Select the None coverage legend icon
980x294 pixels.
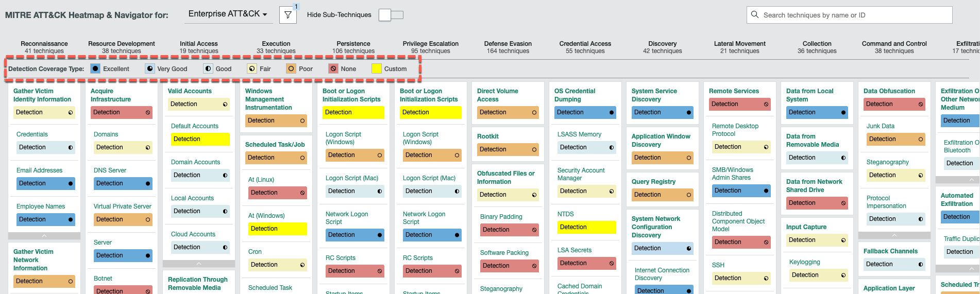coord(333,68)
